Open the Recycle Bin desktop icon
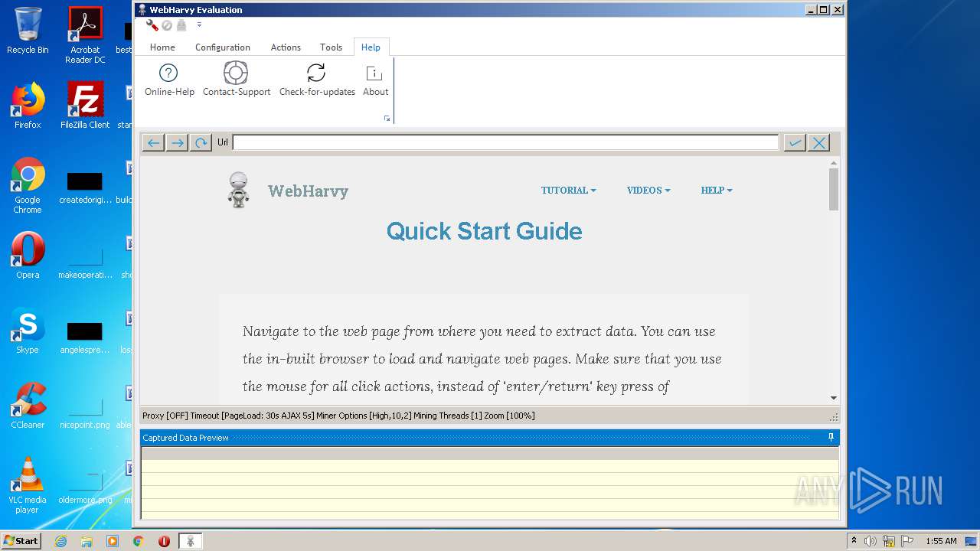 pyautogui.click(x=28, y=31)
